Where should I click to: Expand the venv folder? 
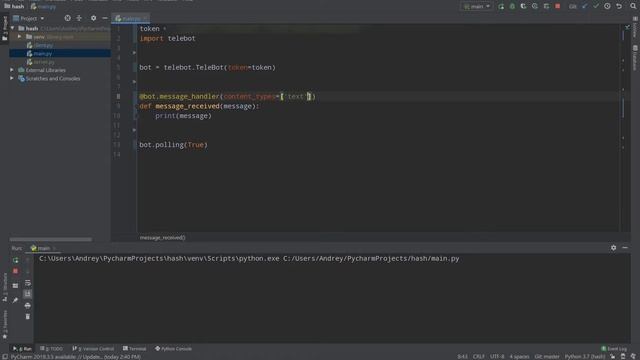click(19, 37)
